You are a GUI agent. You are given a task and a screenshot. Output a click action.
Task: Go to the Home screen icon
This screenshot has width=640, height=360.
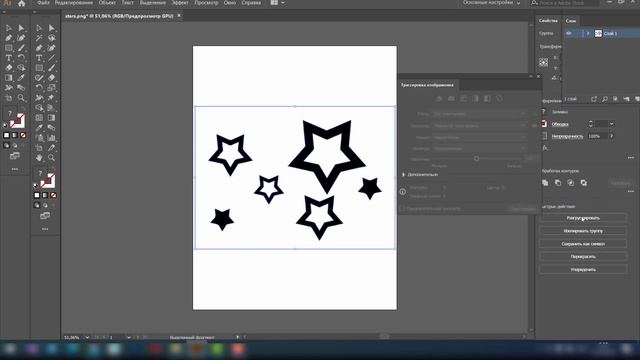coord(21,3)
